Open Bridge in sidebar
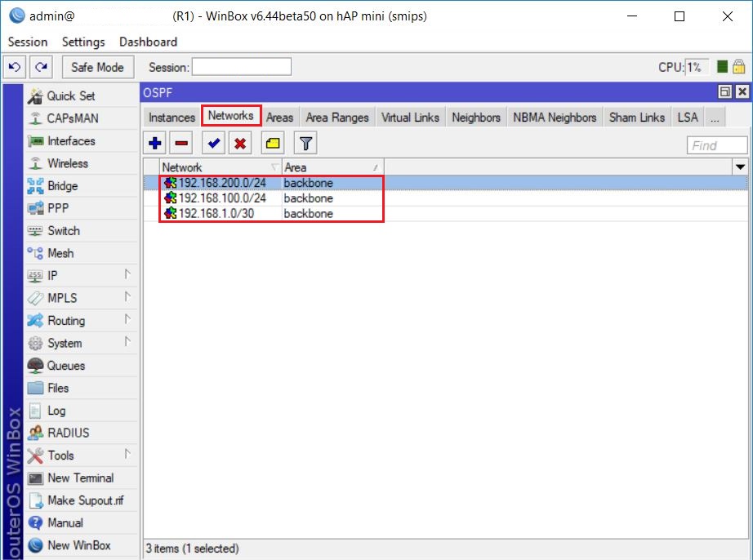The height and width of the screenshot is (560, 753). pos(81,186)
